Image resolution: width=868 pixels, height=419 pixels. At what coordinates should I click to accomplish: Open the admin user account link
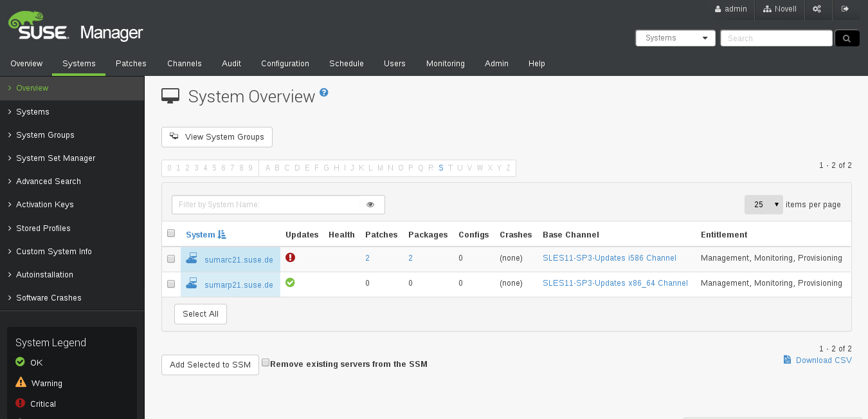point(730,9)
